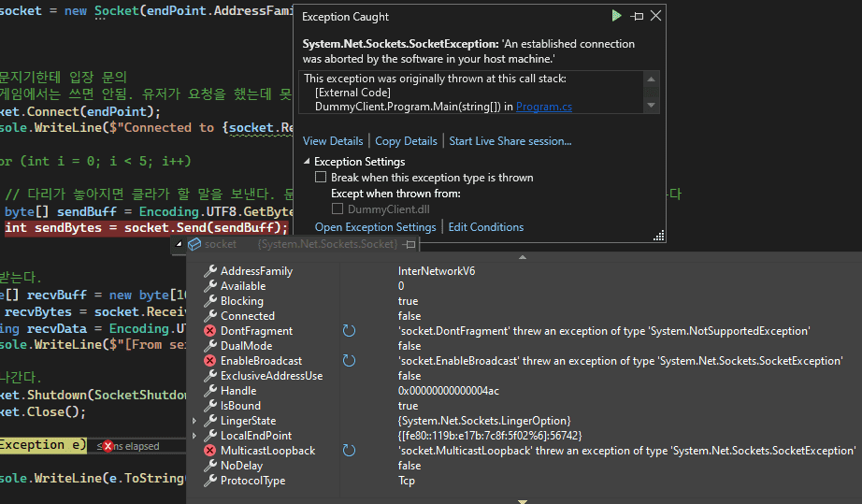Check the DummyClient.dll exception checkbox
Screen dimensions: 862x504
coord(338,209)
